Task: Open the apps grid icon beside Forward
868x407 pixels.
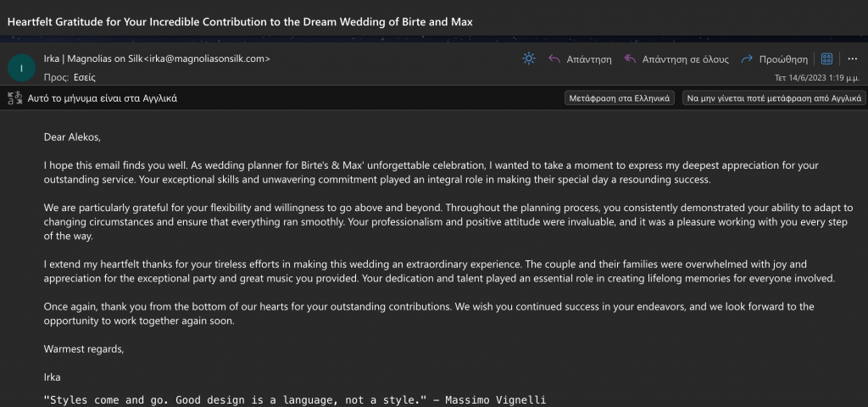Action: (826, 59)
